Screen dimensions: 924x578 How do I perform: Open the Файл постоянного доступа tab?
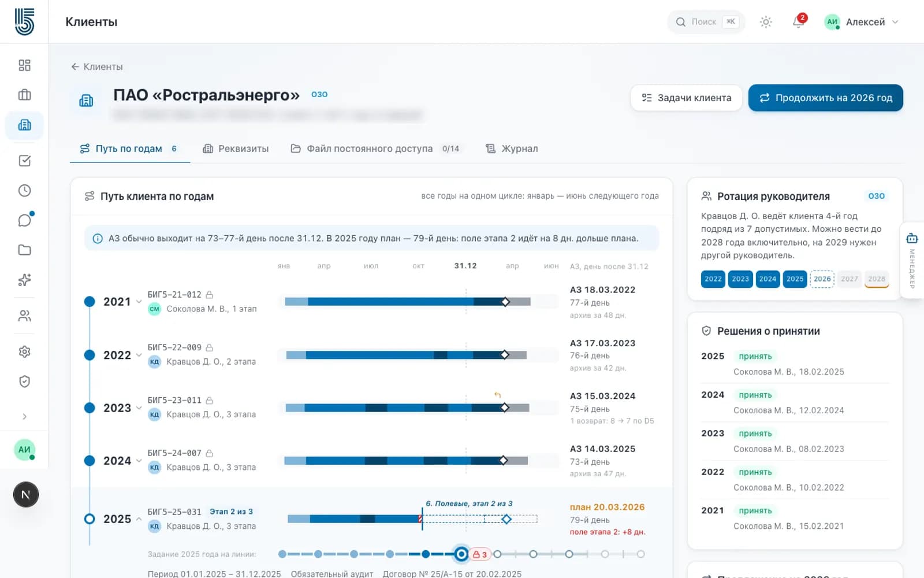coord(375,149)
